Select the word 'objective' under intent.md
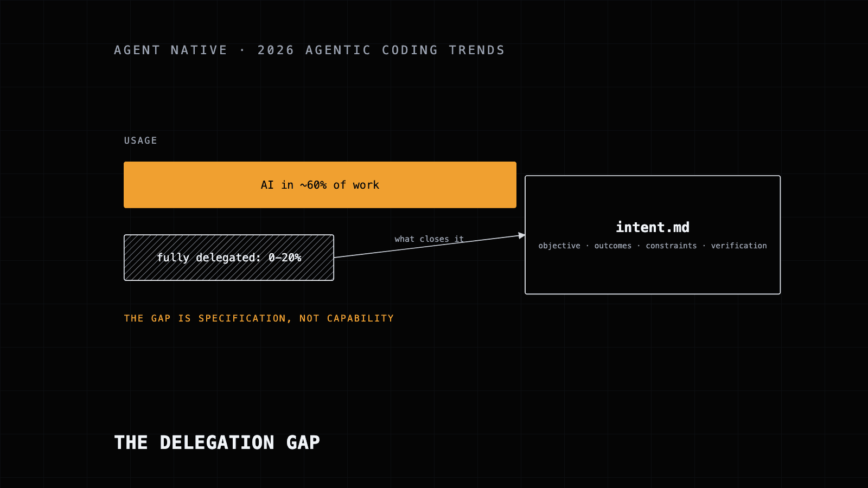Viewport: 868px width, 488px height. 559,246
